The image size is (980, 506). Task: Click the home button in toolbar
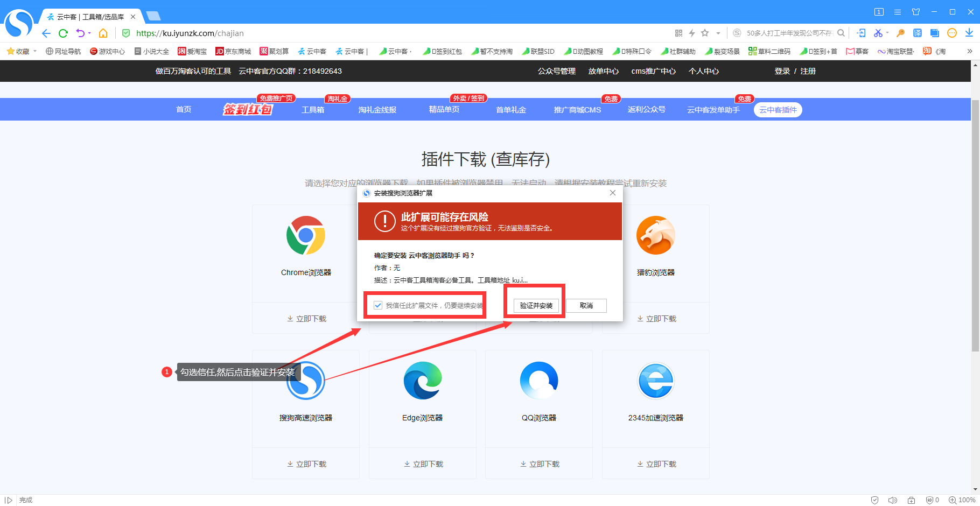tap(103, 33)
